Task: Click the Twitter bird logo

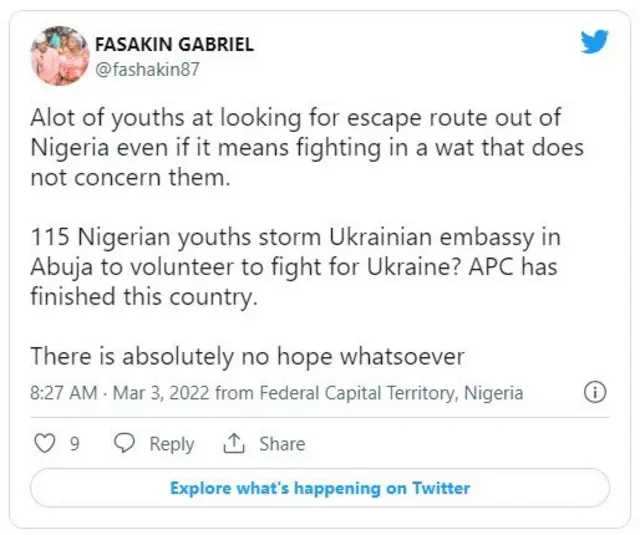Action: click(594, 41)
